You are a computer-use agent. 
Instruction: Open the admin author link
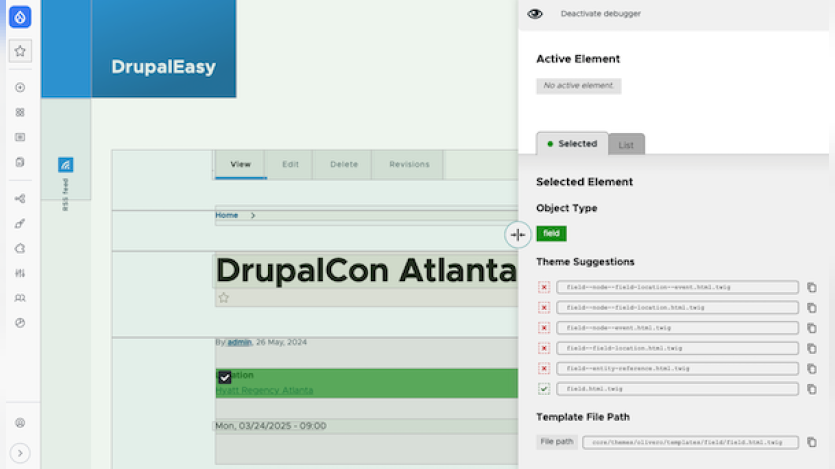(239, 342)
